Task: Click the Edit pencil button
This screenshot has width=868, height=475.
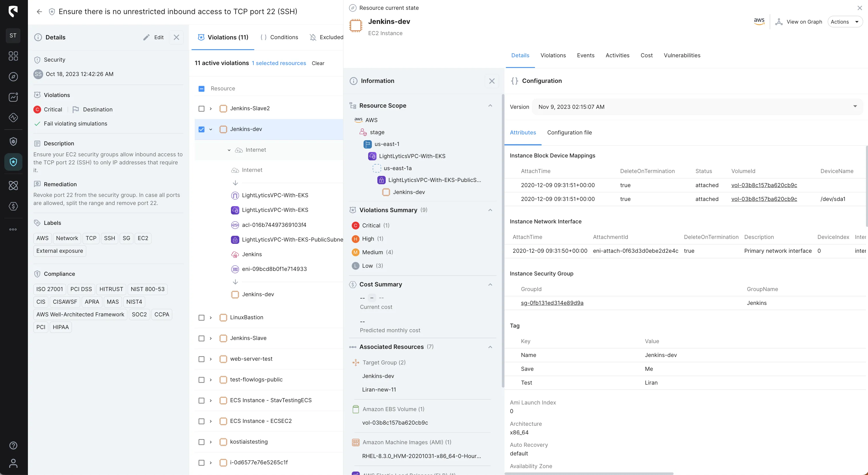Action: click(x=153, y=37)
